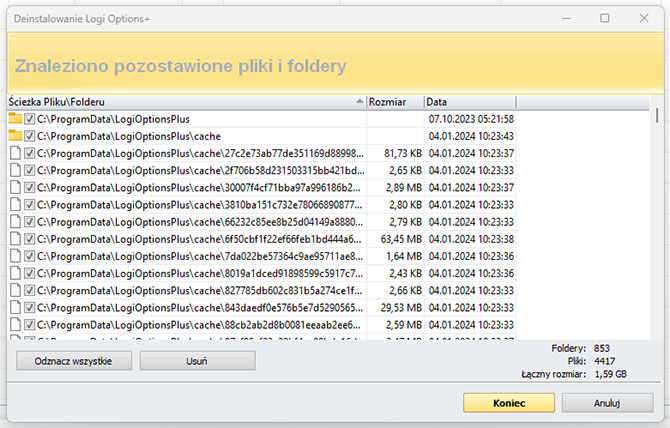Select the 81,73 KB size cell
The height and width of the screenshot is (428, 670).
[x=403, y=153]
